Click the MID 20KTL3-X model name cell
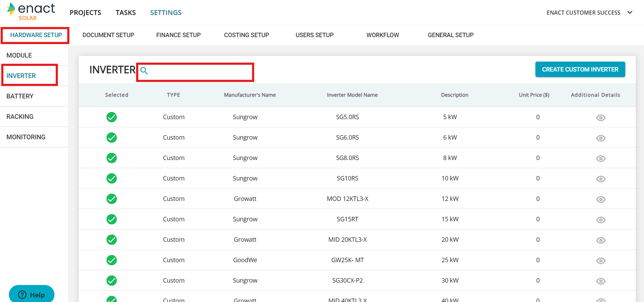 pyautogui.click(x=348, y=240)
